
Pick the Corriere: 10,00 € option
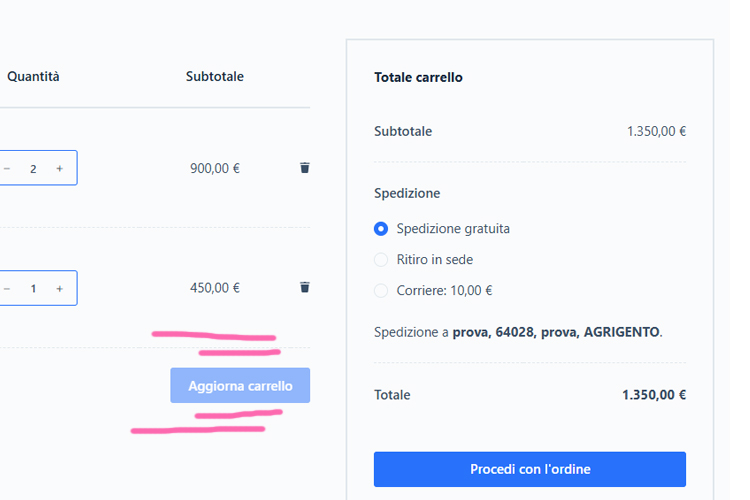[x=381, y=291]
